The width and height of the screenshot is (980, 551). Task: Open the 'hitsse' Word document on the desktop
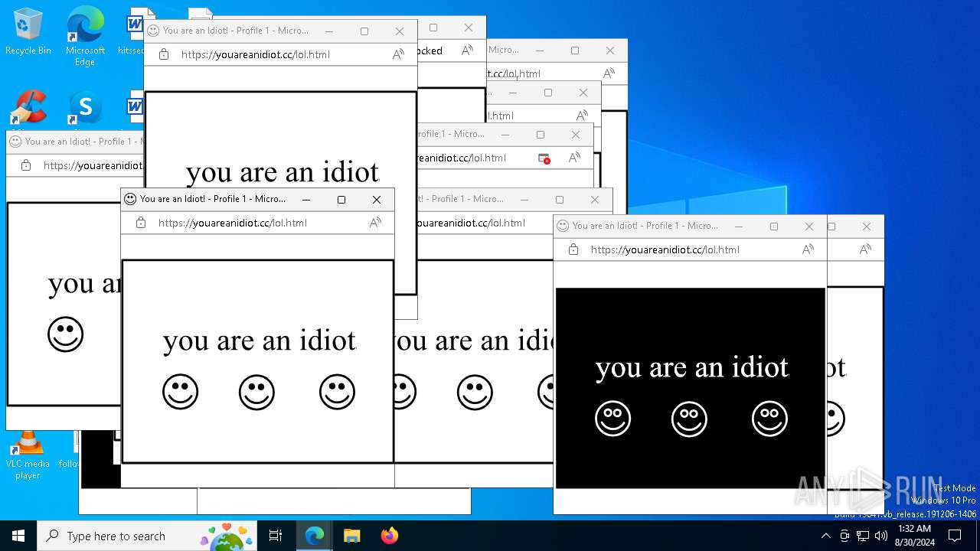coord(135,32)
